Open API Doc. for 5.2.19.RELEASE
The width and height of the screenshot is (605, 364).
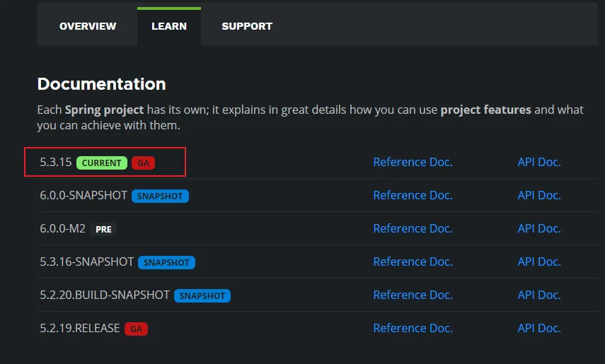pos(539,328)
